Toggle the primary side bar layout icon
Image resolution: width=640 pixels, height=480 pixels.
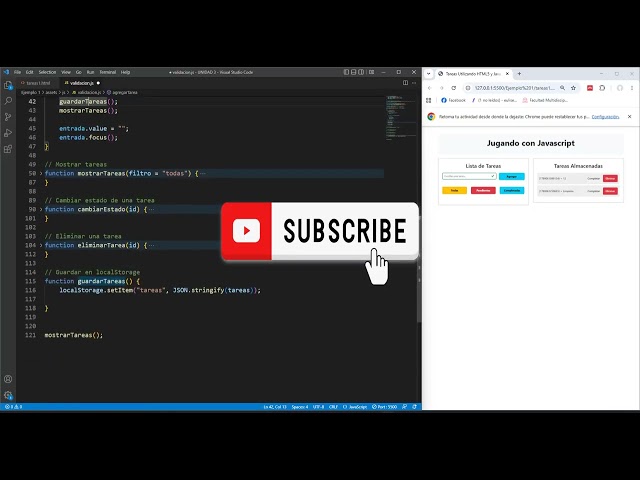click(346, 72)
